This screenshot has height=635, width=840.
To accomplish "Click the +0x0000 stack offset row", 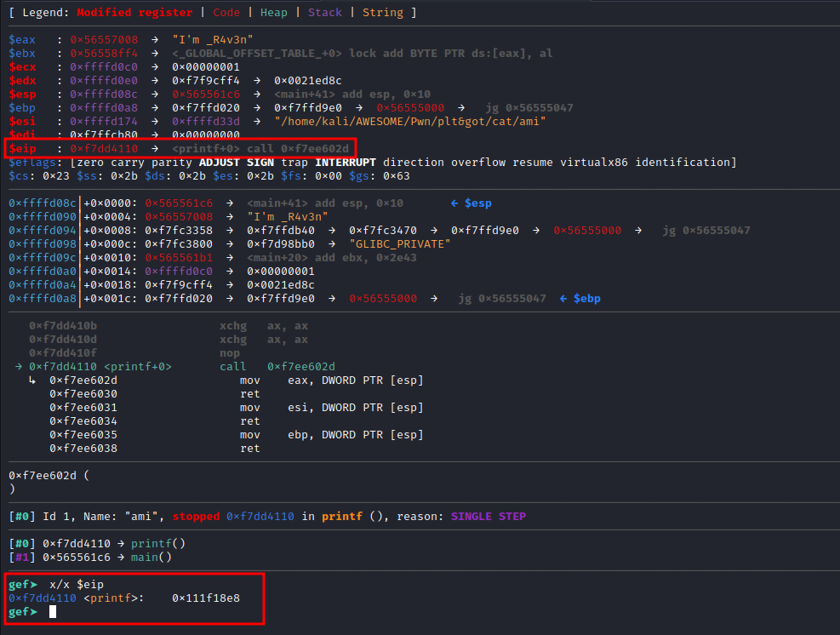I will pos(111,203).
